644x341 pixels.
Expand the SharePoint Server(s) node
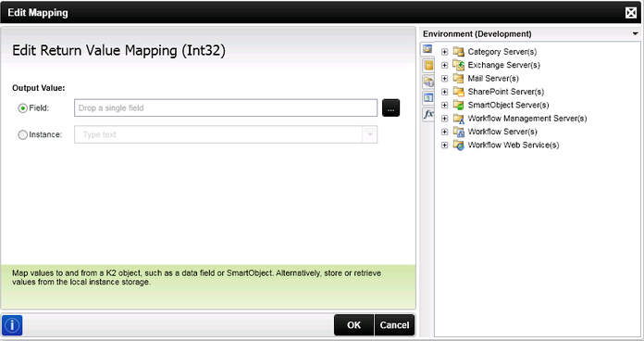pyautogui.click(x=444, y=92)
